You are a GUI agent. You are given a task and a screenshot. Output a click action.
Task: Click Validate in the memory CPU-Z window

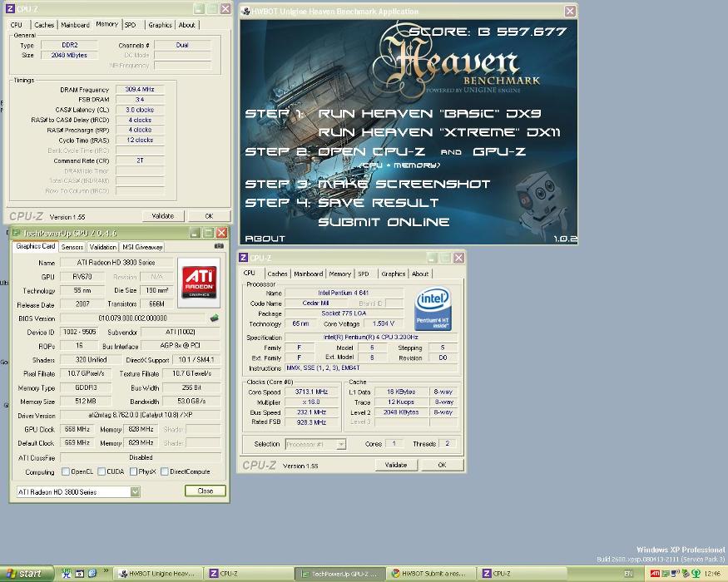(x=163, y=216)
